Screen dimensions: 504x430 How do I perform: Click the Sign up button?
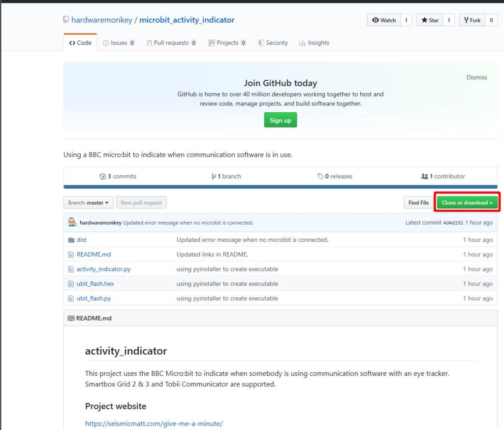click(280, 120)
